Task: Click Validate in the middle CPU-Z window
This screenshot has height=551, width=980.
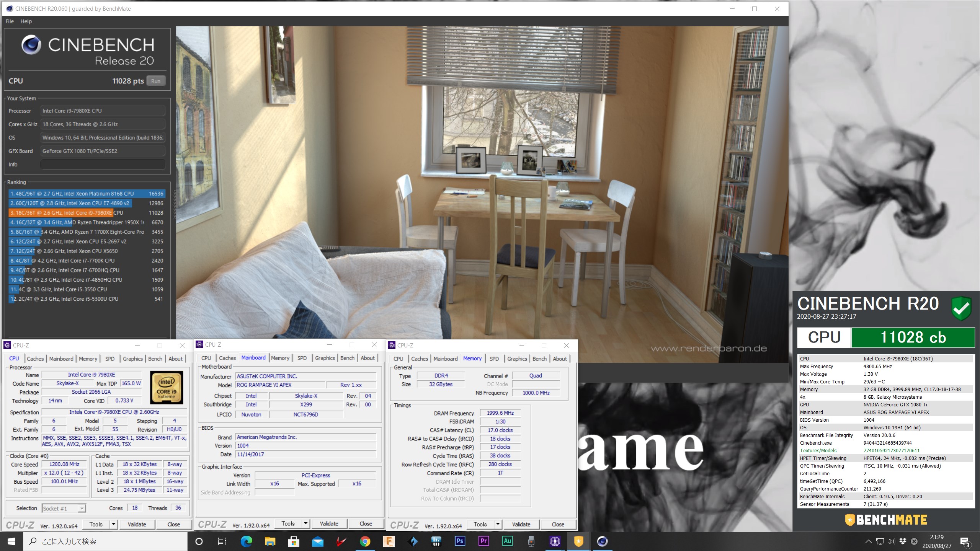Action: click(329, 523)
